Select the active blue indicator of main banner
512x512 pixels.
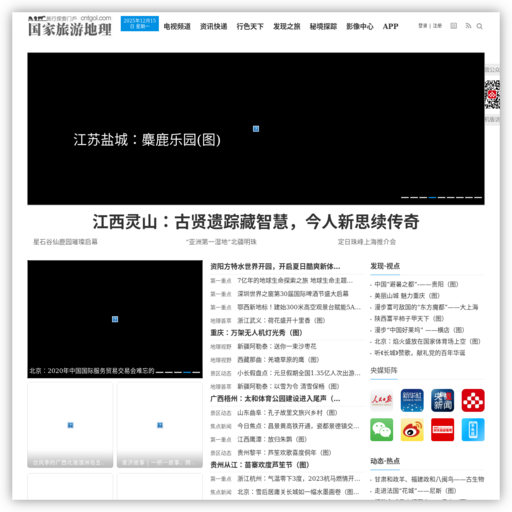click(432, 197)
